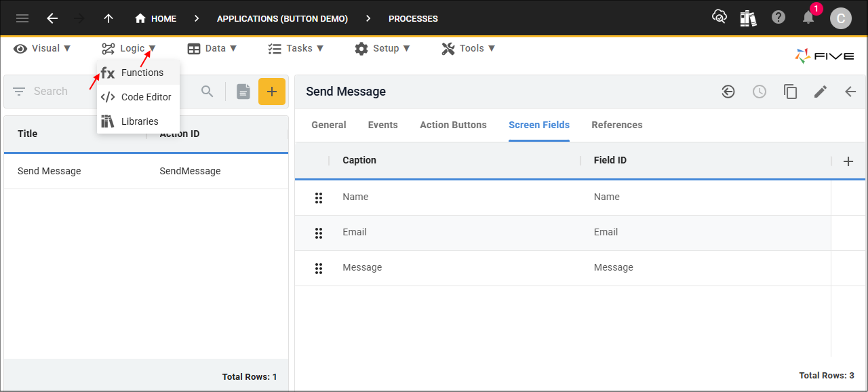Switch to the References tab
This screenshot has width=868, height=392.
point(617,125)
